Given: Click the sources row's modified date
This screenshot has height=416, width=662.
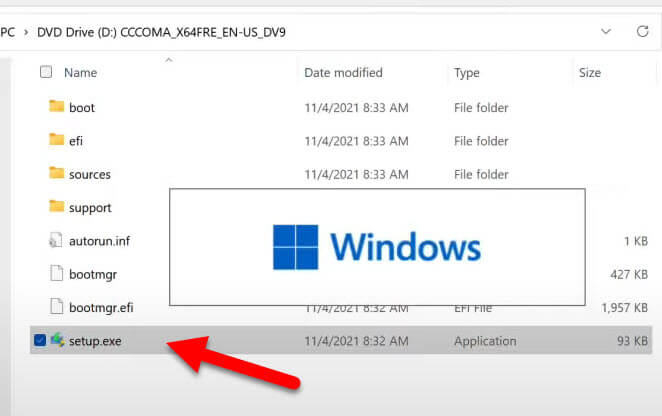Looking at the screenshot, I should pyautogui.click(x=356, y=174).
